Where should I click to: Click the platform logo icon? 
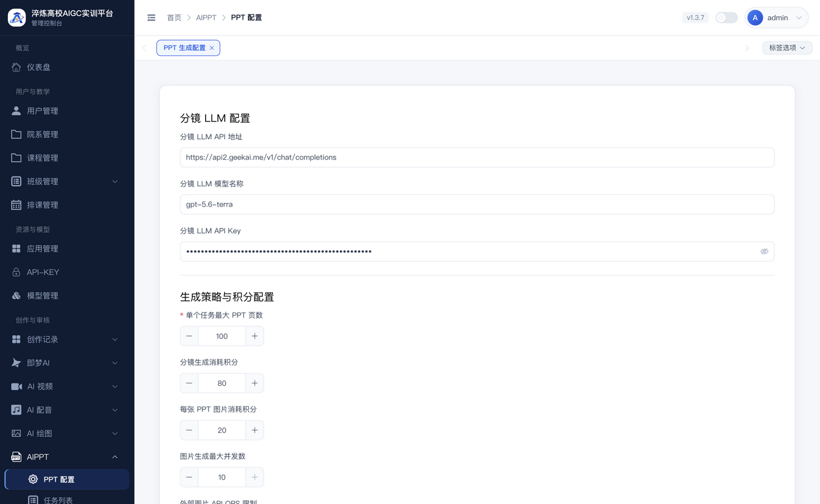point(17,17)
